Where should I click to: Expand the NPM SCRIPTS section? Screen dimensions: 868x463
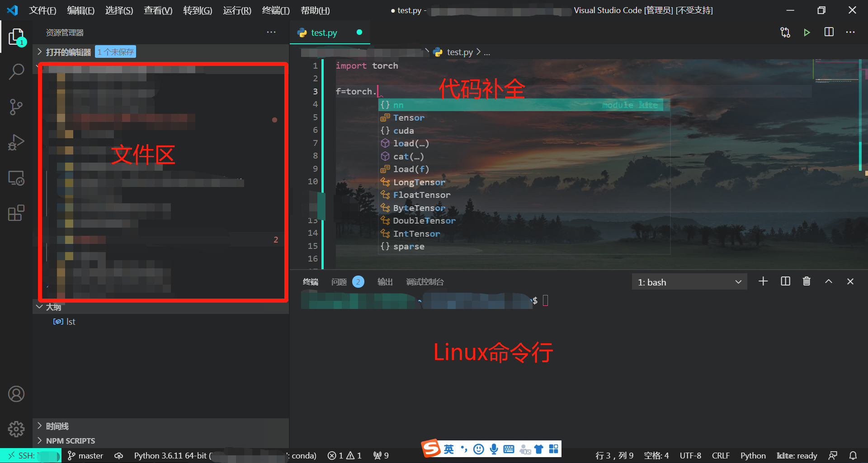pos(160,440)
